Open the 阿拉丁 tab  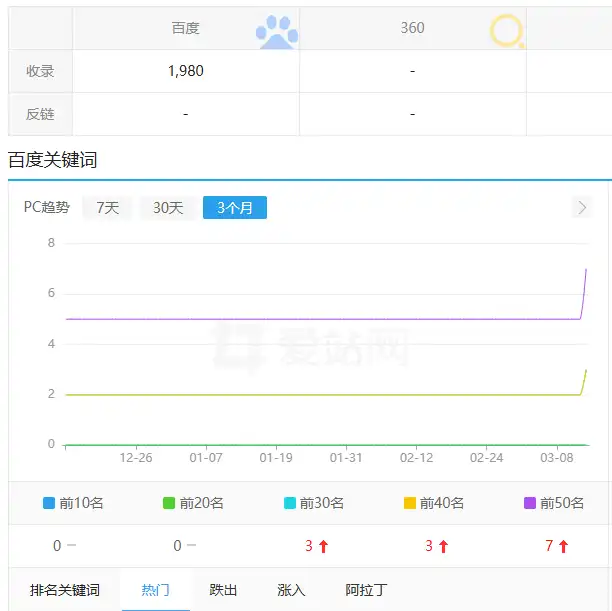pos(366,590)
